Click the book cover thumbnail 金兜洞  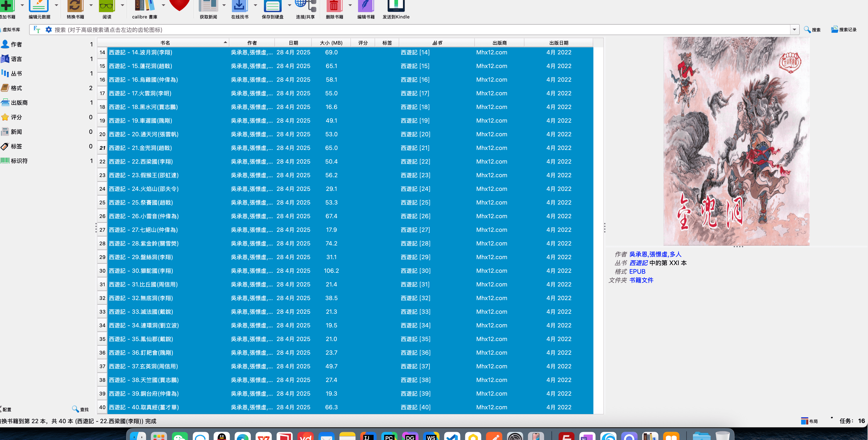pyautogui.click(x=737, y=141)
